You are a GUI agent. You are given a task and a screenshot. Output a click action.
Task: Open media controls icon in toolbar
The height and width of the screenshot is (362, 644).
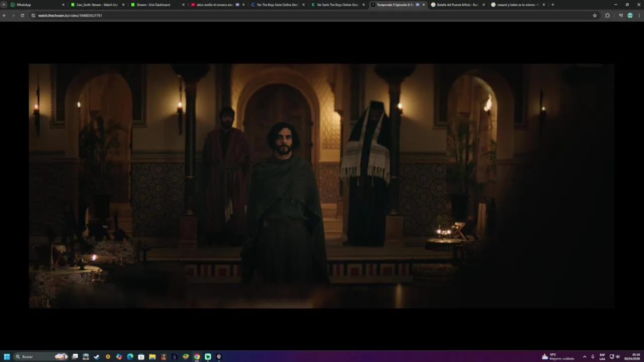(620, 16)
